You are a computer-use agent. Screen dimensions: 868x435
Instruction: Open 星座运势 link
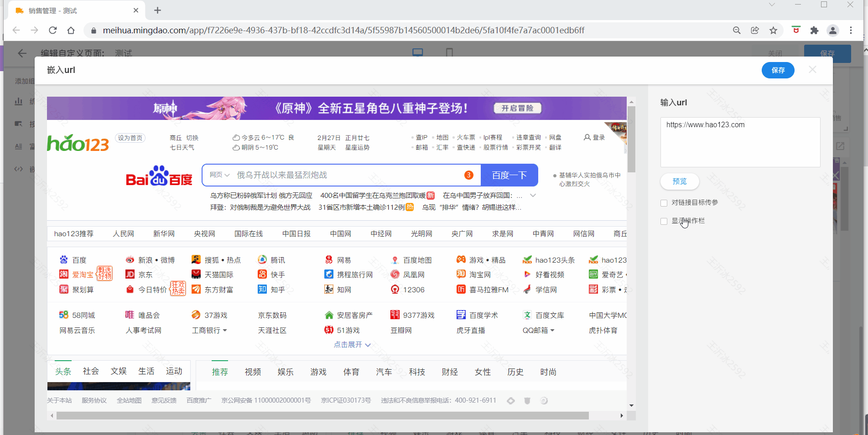click(357, 147)
